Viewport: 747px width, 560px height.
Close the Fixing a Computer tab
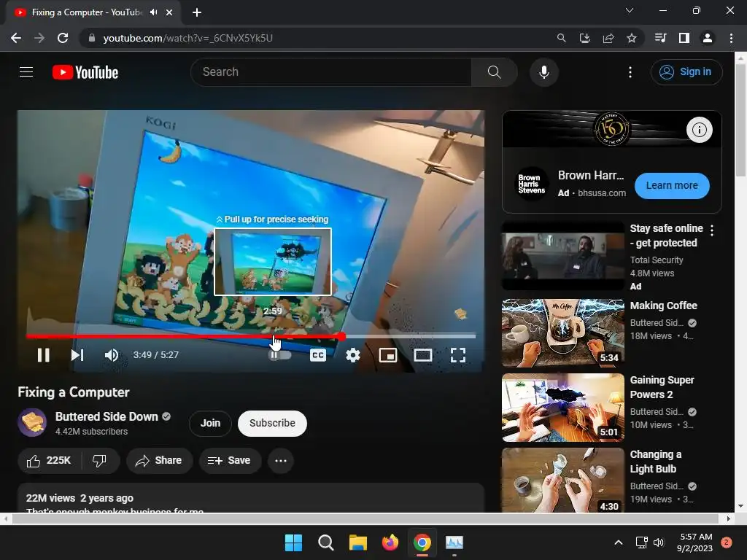tap(169, 12)
